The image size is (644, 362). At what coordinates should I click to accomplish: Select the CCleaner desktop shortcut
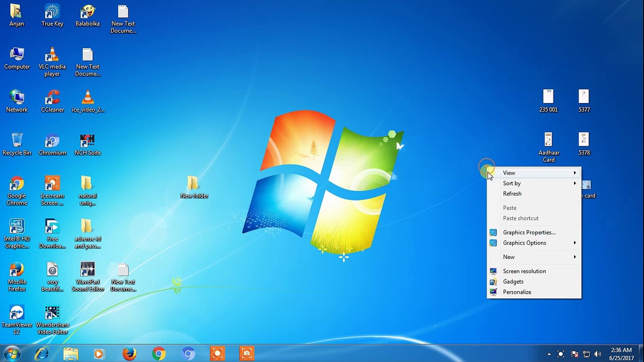(x=52, y=102)
